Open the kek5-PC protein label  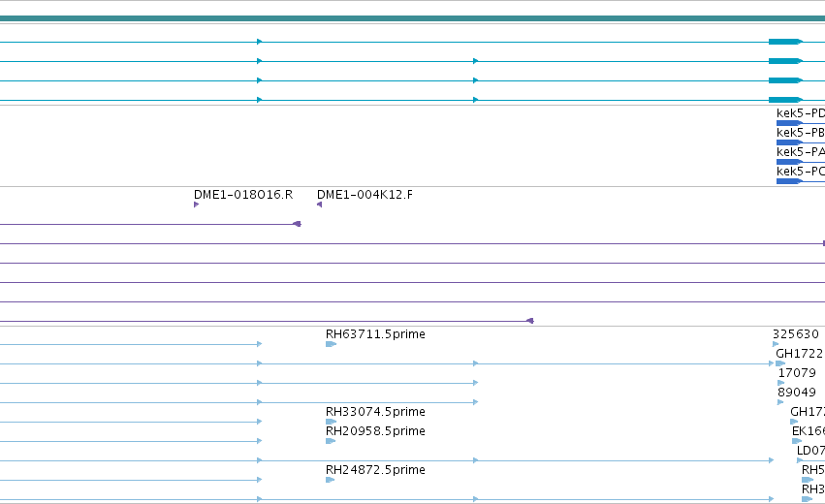[800, 172]
